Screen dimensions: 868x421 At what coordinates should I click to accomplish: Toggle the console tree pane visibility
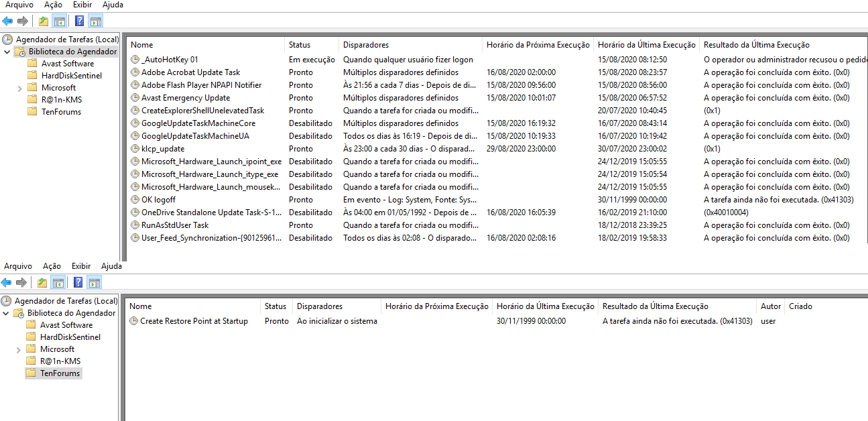[59, 20]
